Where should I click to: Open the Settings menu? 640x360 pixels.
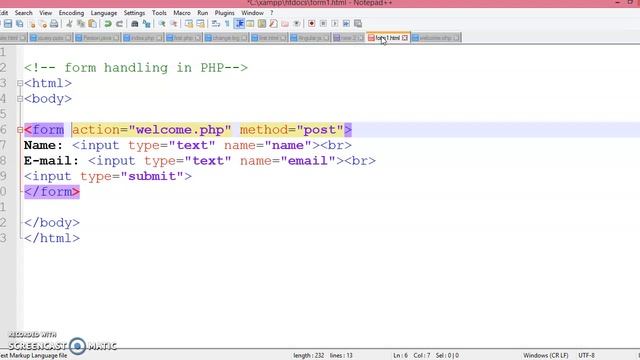[134, 13]
